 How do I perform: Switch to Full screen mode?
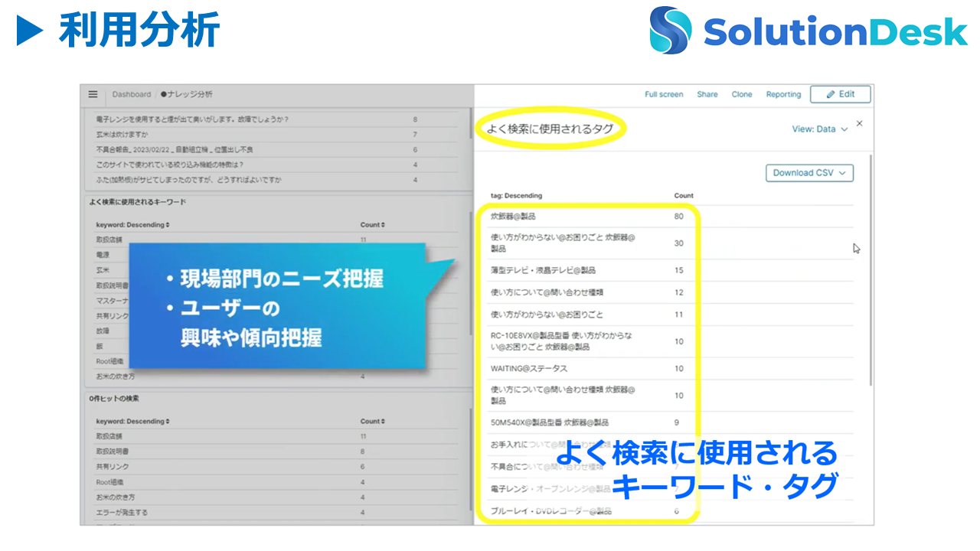664,94
